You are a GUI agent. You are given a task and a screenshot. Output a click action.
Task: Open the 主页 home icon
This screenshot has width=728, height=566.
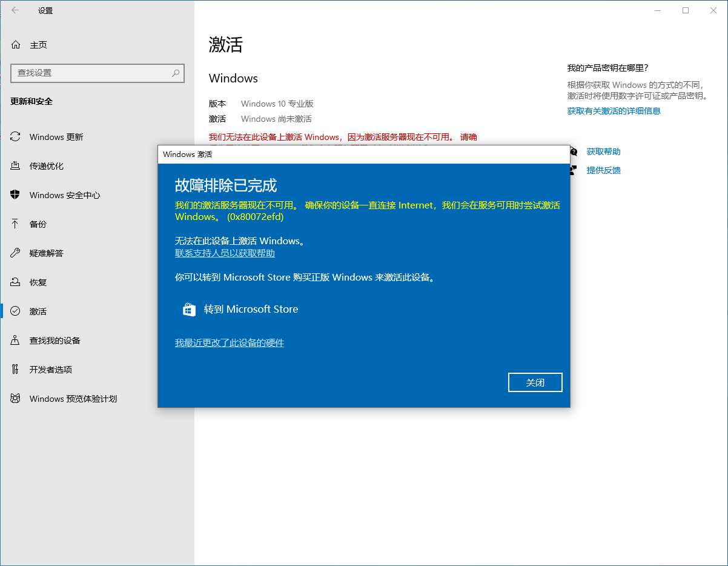[16, 45]
